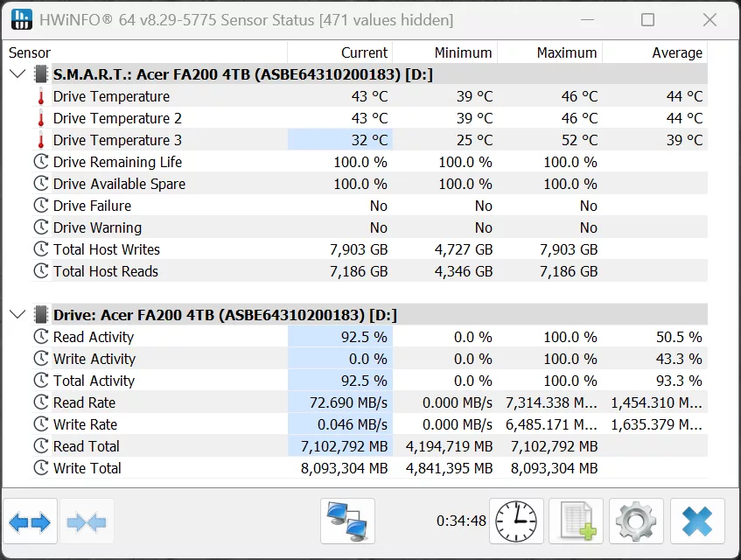Collapse the Drive: Acer FA200 group

point(17,315)
